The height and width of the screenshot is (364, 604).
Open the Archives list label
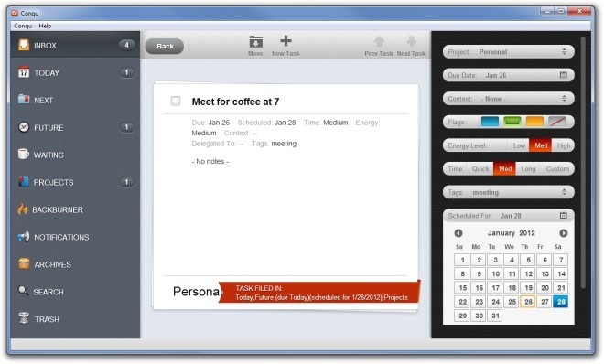point(53,264)
